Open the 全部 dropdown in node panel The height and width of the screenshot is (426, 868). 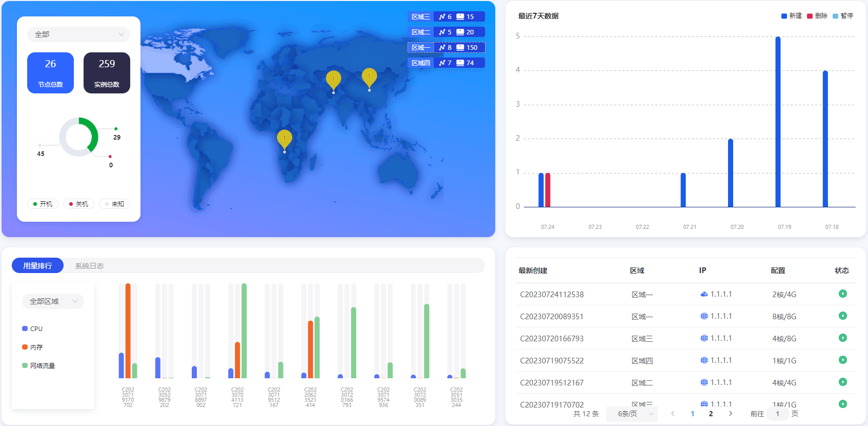(x=78, y=34)
